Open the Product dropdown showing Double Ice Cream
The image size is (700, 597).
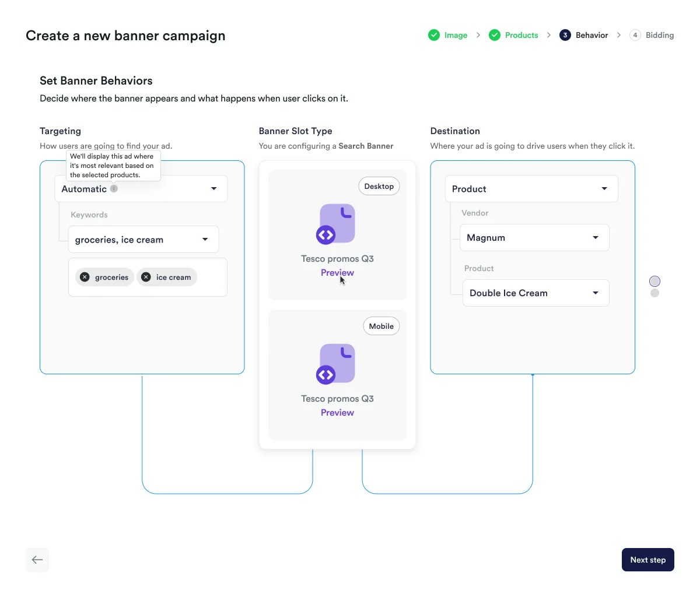pyautogui.click(x=535, y=293)
